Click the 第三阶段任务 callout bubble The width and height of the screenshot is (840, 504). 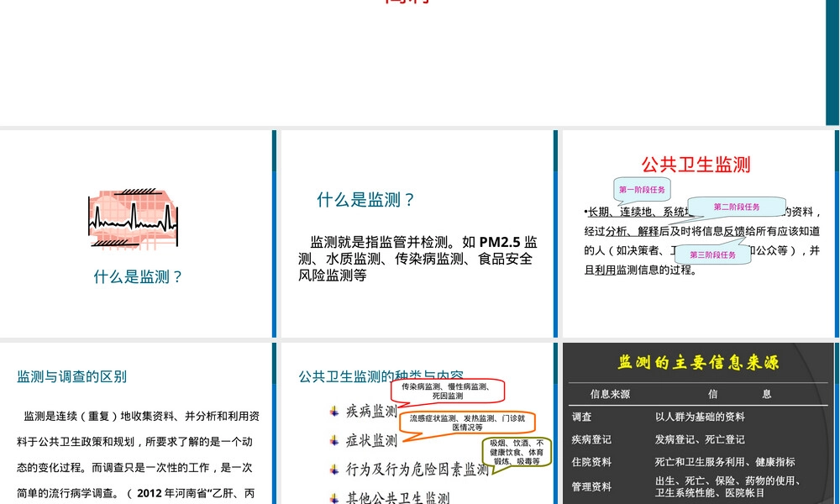pyautogui.click(x=712, y=255)
